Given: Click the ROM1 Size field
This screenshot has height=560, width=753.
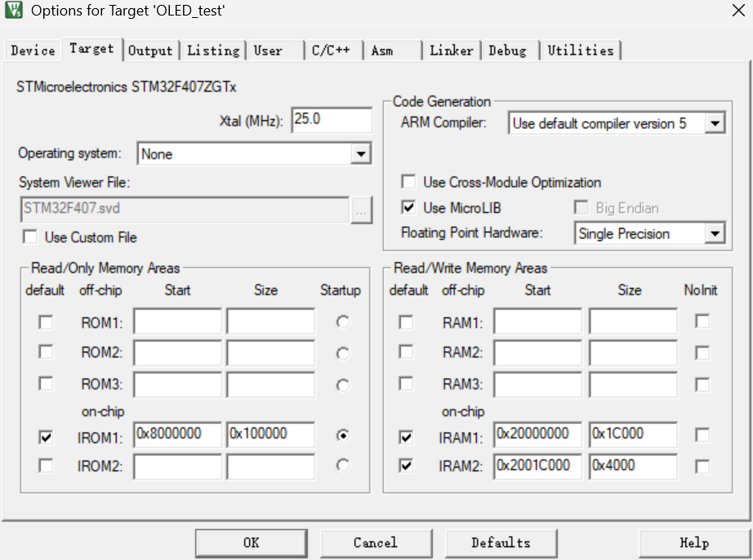Looking at the screenshot, I should [x=271, y=322].
